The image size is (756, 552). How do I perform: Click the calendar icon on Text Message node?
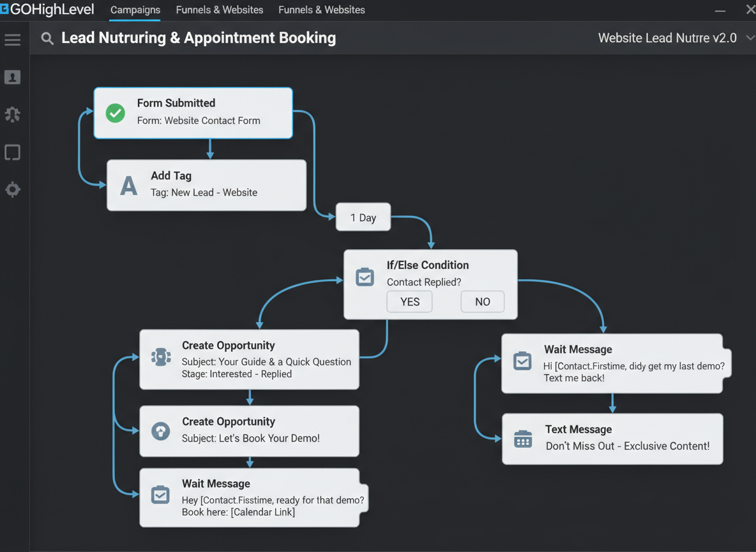[x=523, y=439]
